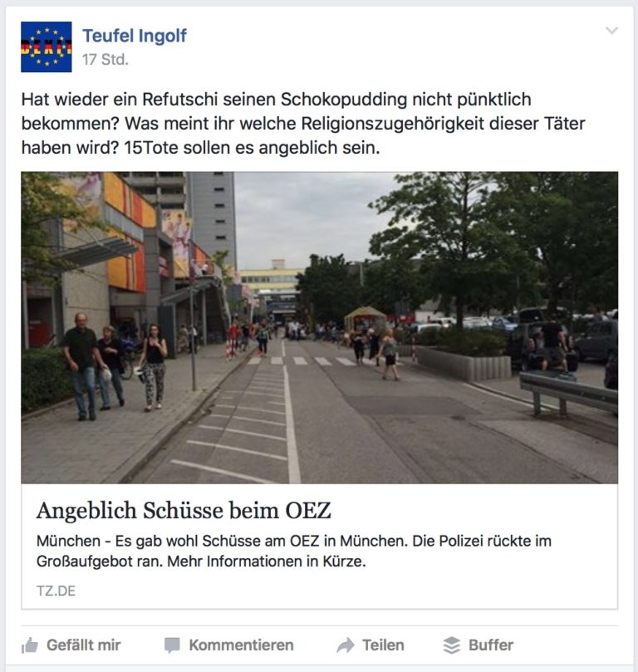Click the Buffer stacked layers icon
638x672 pixels.
pos(452,645)
